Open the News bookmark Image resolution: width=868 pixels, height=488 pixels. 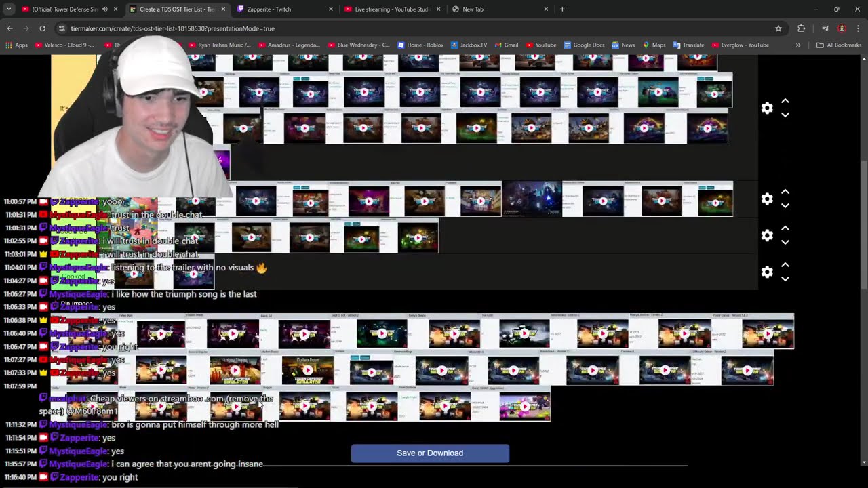pyautogui.click(x=623, y=45)
